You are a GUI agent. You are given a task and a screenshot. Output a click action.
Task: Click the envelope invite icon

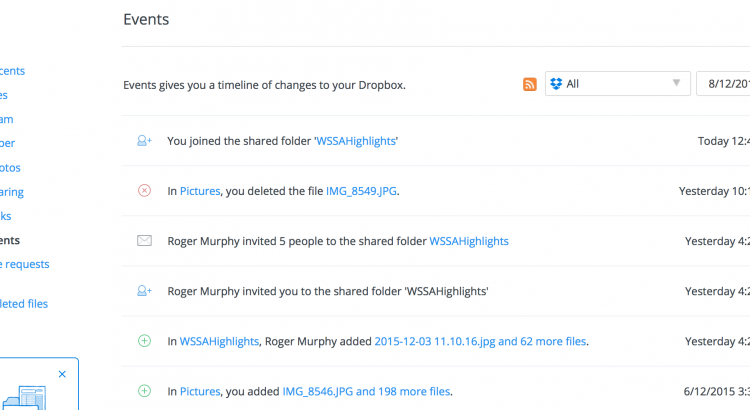[x=144, y=241]
